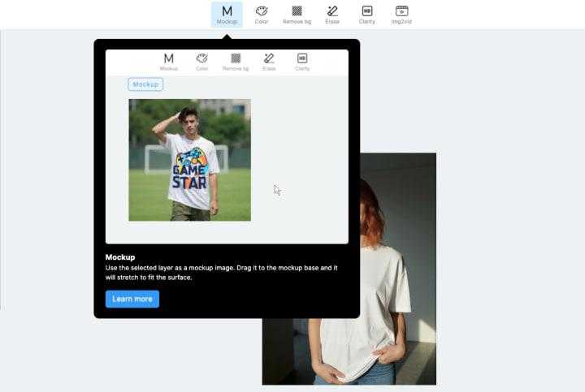Click the Game Star t-shirt preview image

pos(190,160)
